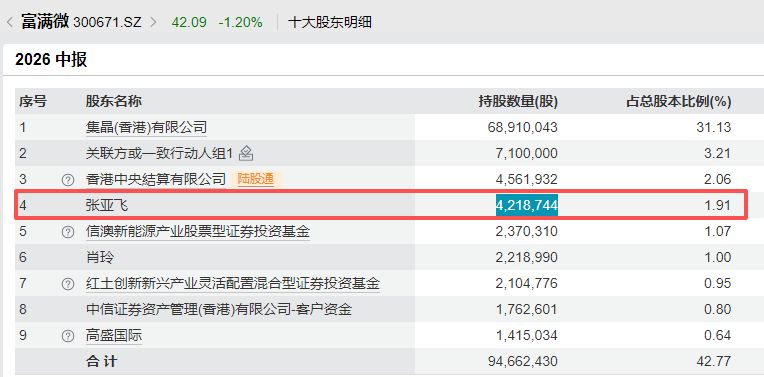Screen dimensions: 764x377
Task: Go to previous stock with left chevron
Action: pos(10,22)
